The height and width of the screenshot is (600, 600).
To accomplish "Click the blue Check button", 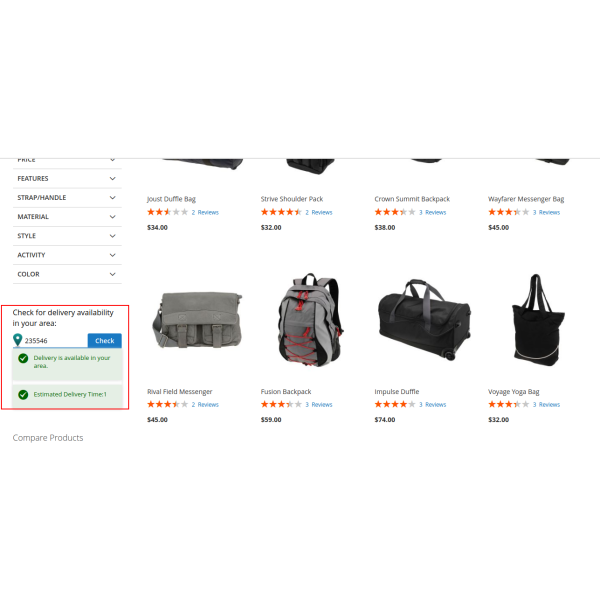I will pos(105,341).
